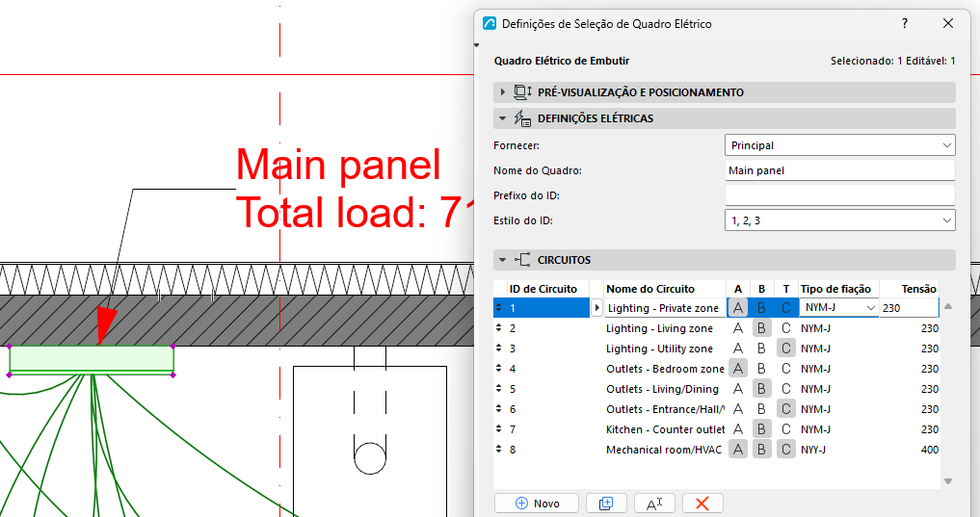The image size is (980, 517).
Task: Click the Nome do Circuito column header
Action: pyautogui.click(x=664, y=289)
